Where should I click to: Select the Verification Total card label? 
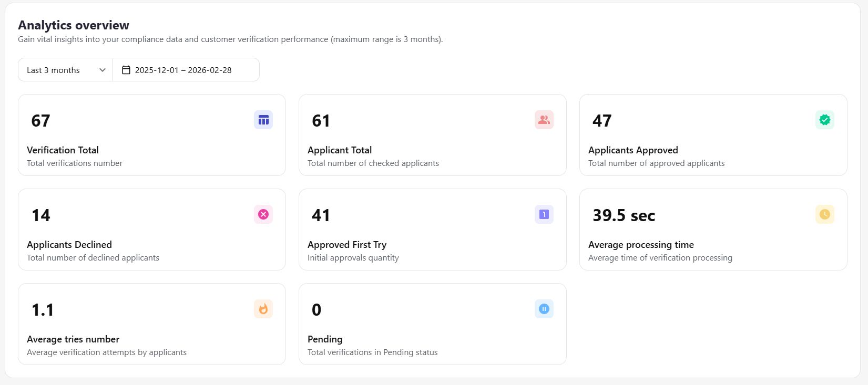(63, 150)
